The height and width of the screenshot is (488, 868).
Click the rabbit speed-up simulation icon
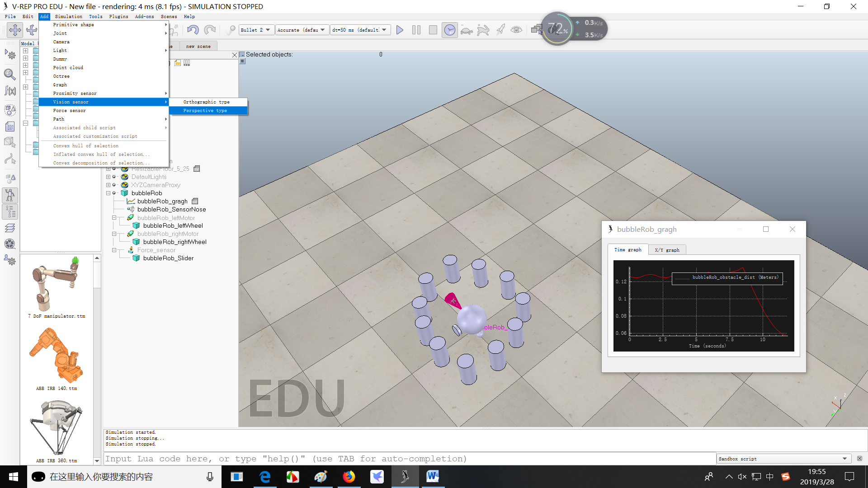click(x=483, y=30)
